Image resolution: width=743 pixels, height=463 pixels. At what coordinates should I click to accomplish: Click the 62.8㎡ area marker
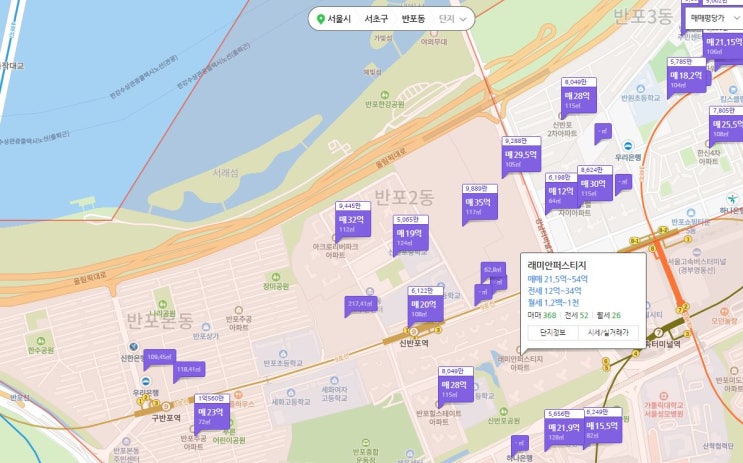click(493, 269)
